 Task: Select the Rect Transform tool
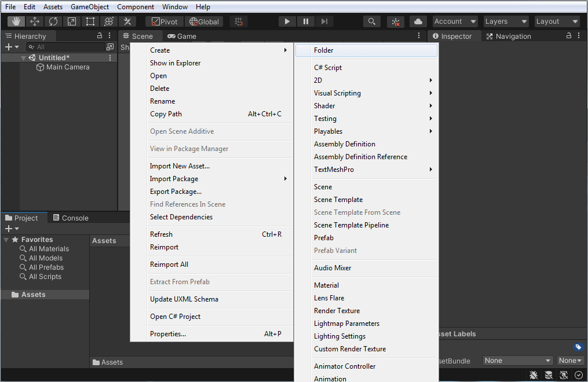[90, 21]
